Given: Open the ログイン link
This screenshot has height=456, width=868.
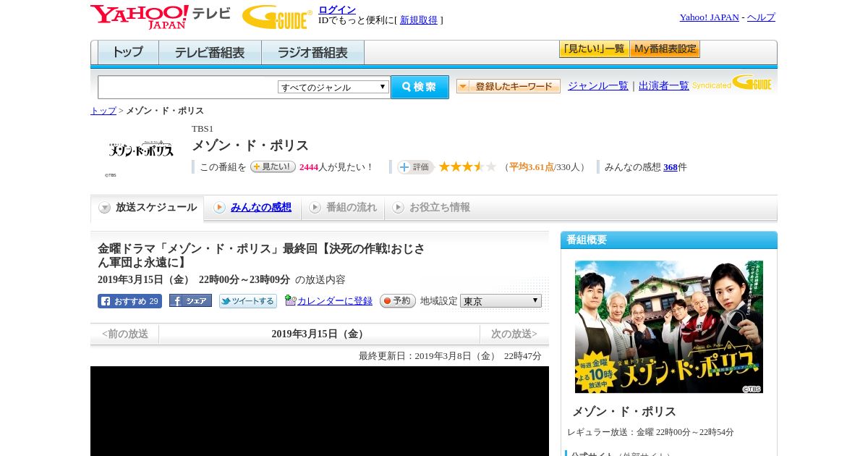Looking at the screenshot, I should tap(337, 9).
